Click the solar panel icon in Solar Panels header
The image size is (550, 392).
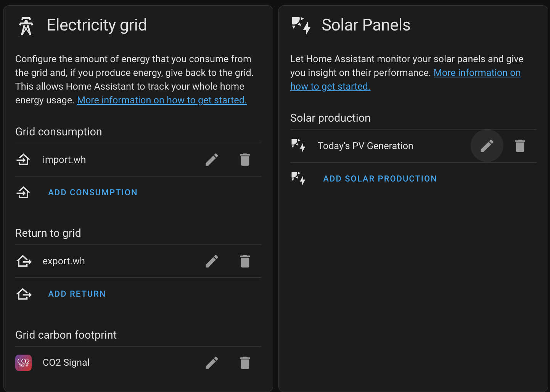pyautogui.click(x=301, y=26)
